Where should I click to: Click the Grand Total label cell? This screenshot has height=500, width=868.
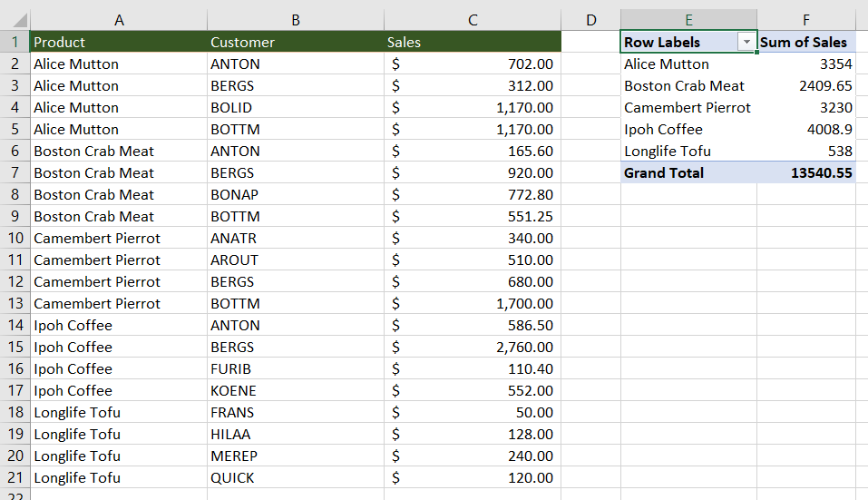point(688,172)
